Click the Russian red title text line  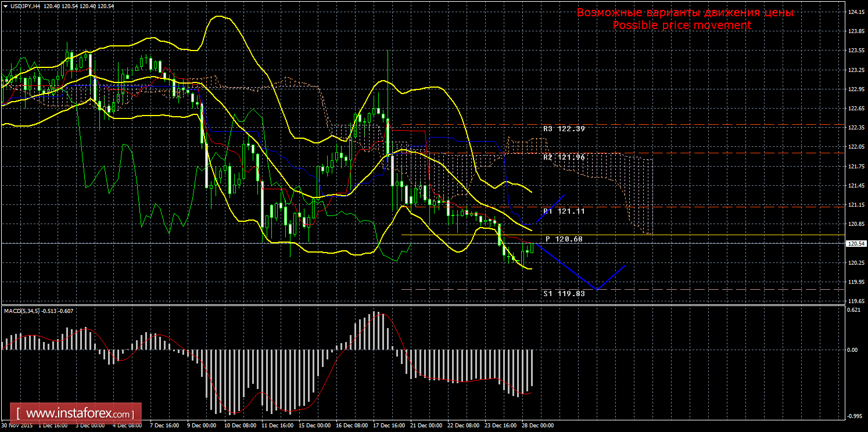pos(685,13)
